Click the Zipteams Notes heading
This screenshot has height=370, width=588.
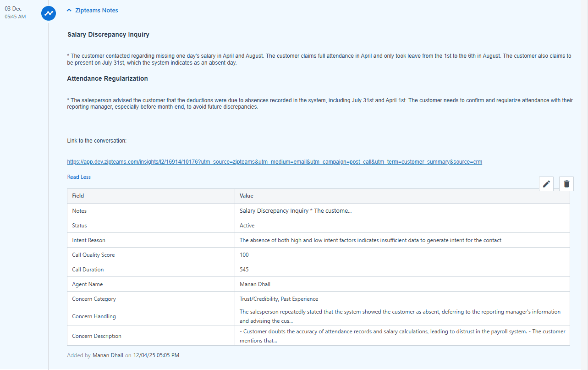pos(97,11)
